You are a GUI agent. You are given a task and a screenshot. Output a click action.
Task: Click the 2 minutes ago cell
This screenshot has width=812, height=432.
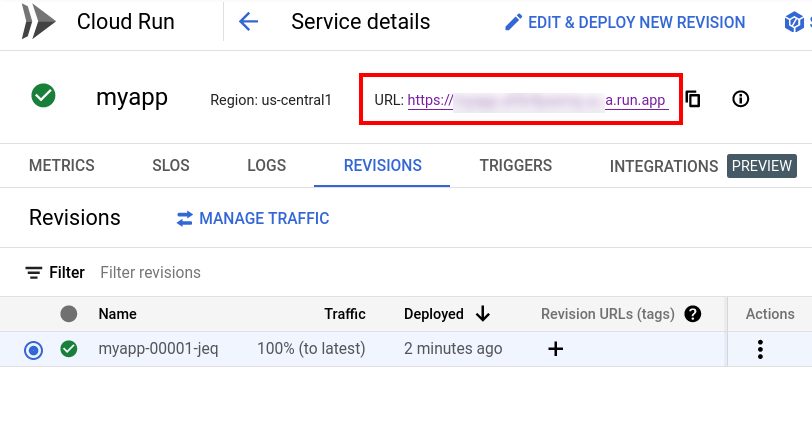click(453, 349)
